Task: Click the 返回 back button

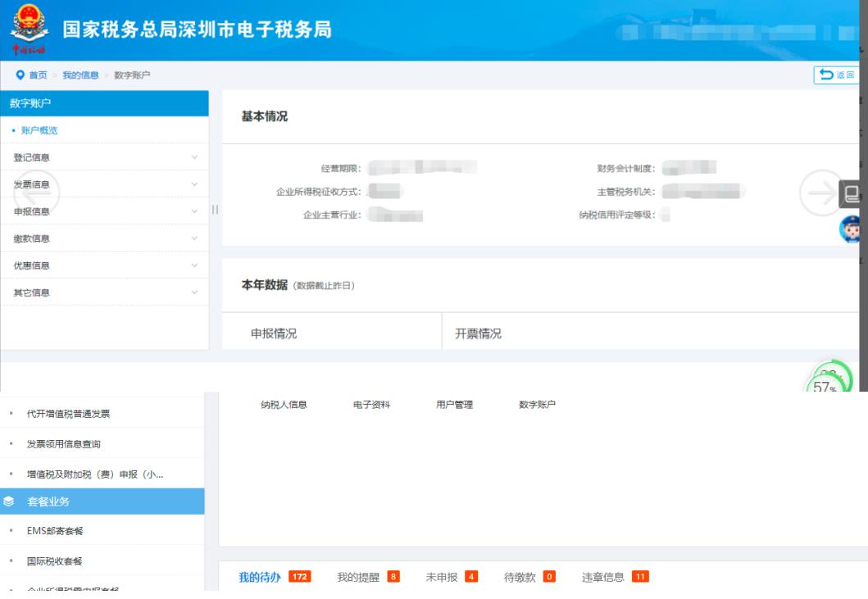Action: tap(834, 75)
